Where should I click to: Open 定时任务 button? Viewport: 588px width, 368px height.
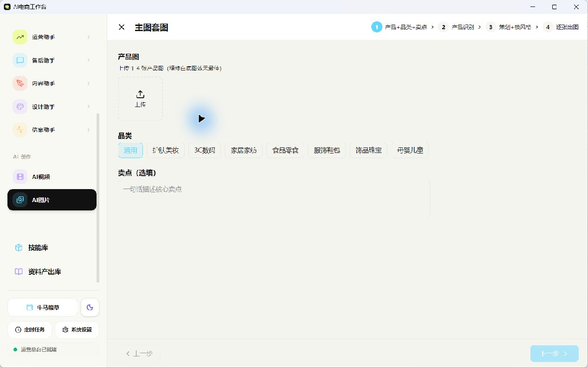click(x=30, y=330)
